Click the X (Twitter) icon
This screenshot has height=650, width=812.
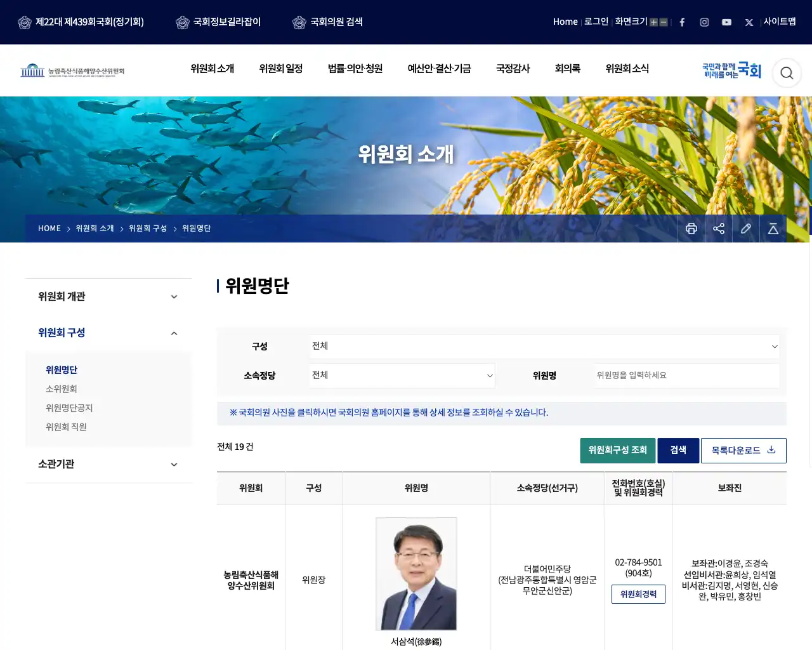(749, 22)
